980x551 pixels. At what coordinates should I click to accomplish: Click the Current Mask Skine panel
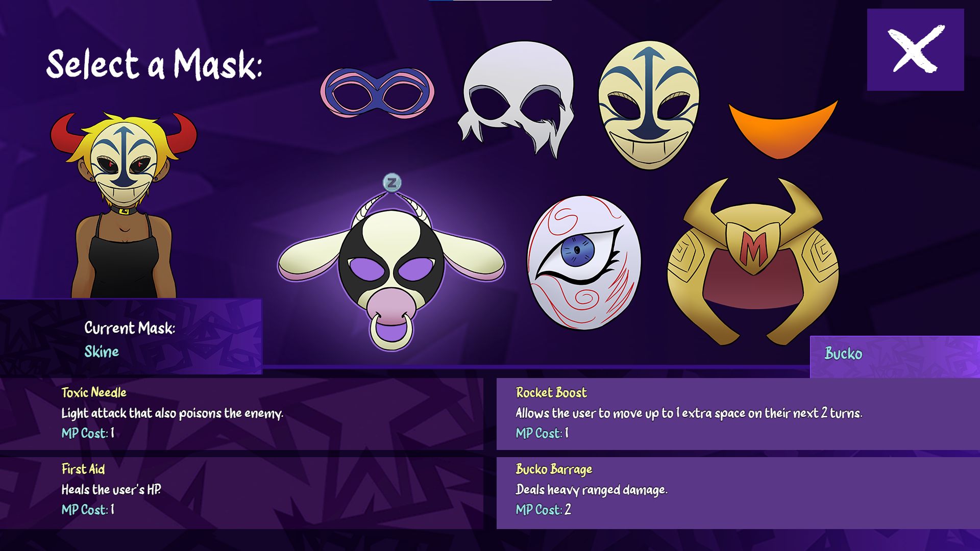tap(131, 337)
